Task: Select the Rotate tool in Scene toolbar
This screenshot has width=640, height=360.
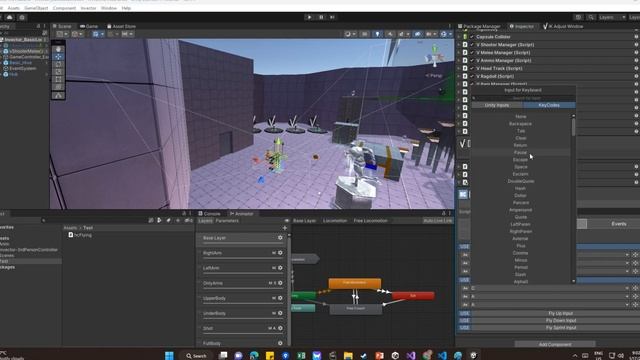Action: click(x=58, y=64)
